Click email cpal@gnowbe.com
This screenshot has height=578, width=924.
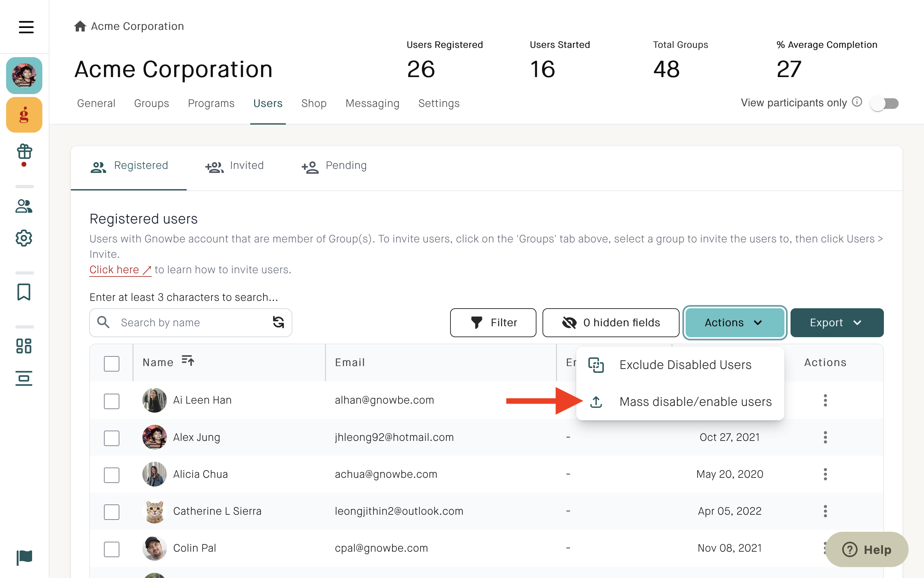click(x=381, y=548)
